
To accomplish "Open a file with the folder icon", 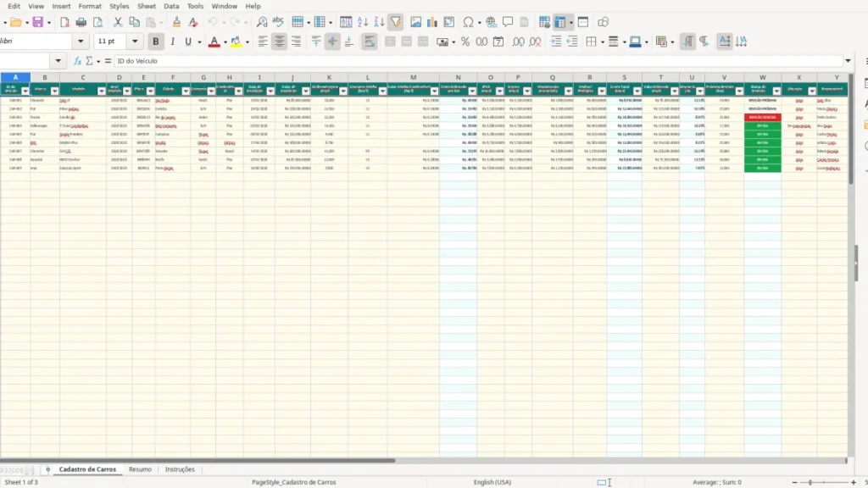I will (16, 22).
